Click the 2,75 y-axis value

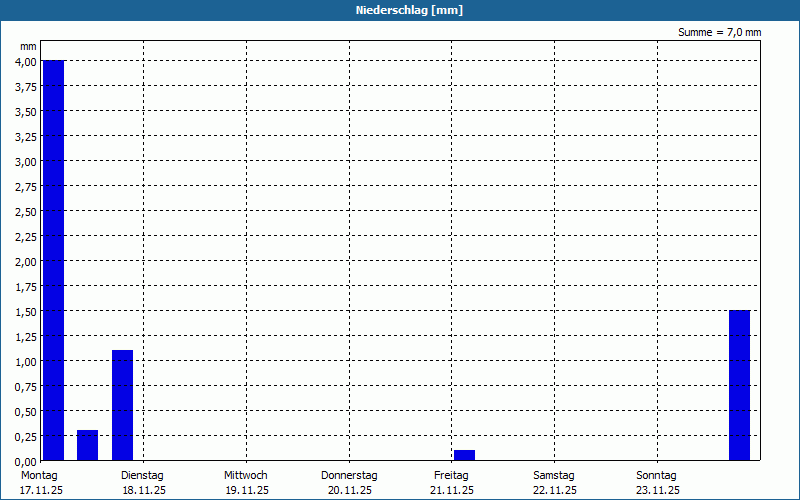click(26, 187)
